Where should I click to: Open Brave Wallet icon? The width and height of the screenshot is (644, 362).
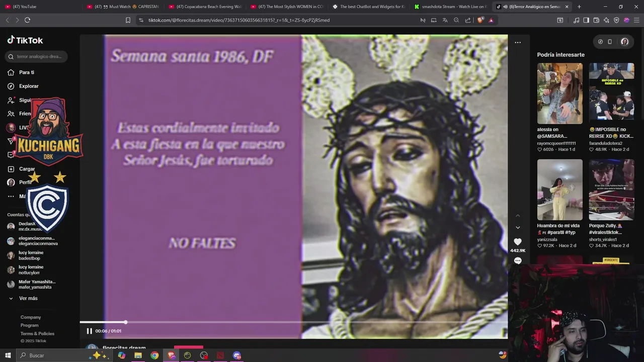(596, 20)
